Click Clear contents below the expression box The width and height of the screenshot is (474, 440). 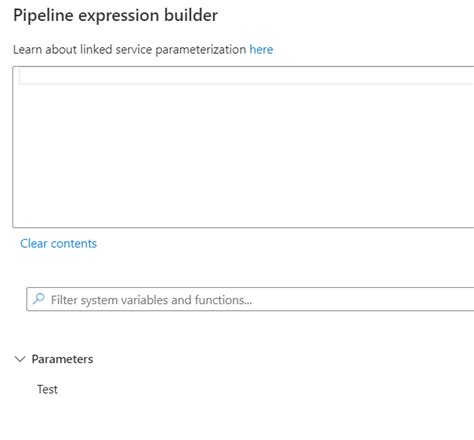pos(58,243)
